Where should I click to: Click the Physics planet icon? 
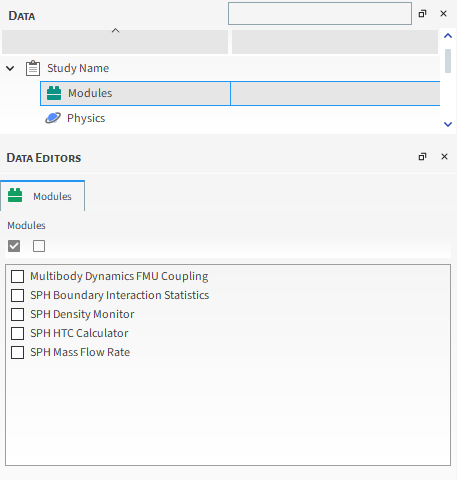point(53,118)
